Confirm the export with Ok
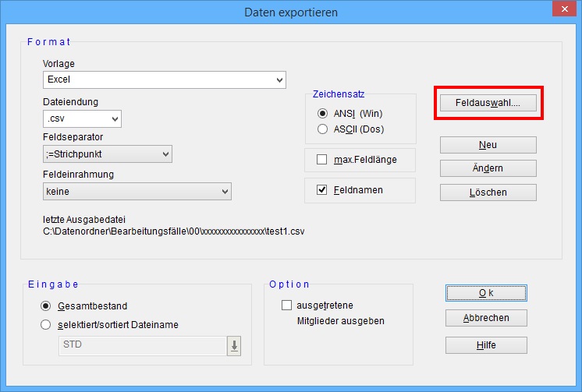Screen dimensions: 582x392 pyautogui.click(x=486, y=292)
